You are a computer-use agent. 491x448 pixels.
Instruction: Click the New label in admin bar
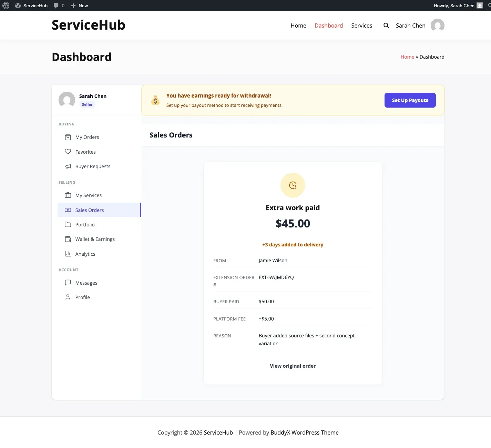click(x=83, y=6)
